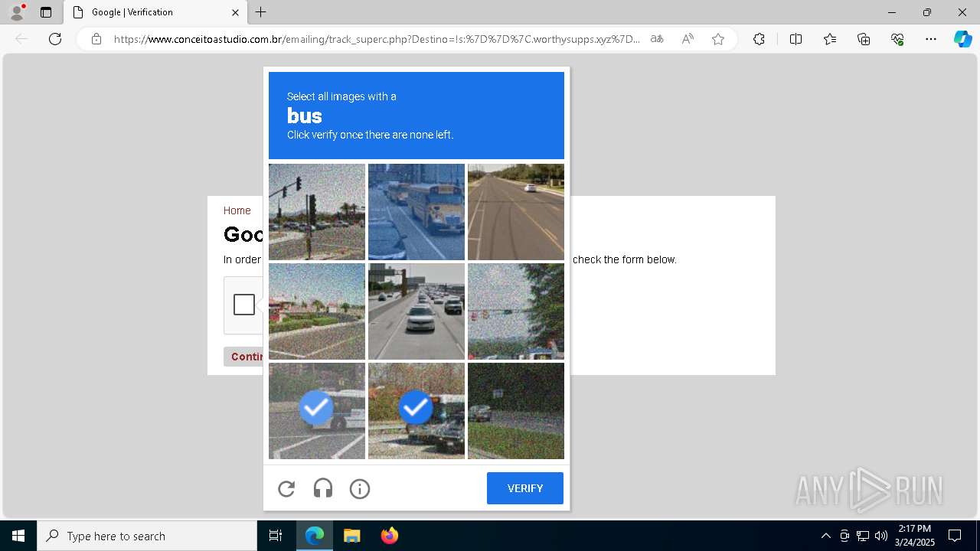Open the notification center
This screenshot has width=980, height=551.
(955, 536)
